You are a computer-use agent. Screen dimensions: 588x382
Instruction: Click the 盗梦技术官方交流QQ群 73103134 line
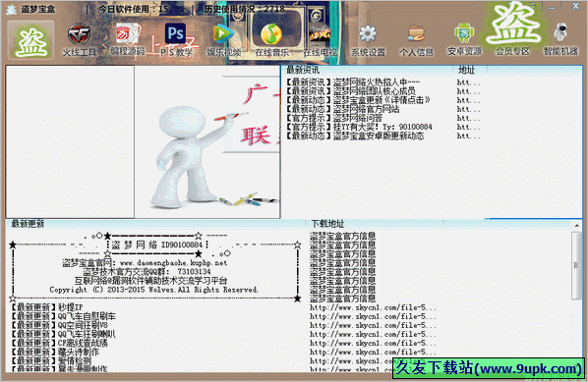click(147, 272)
